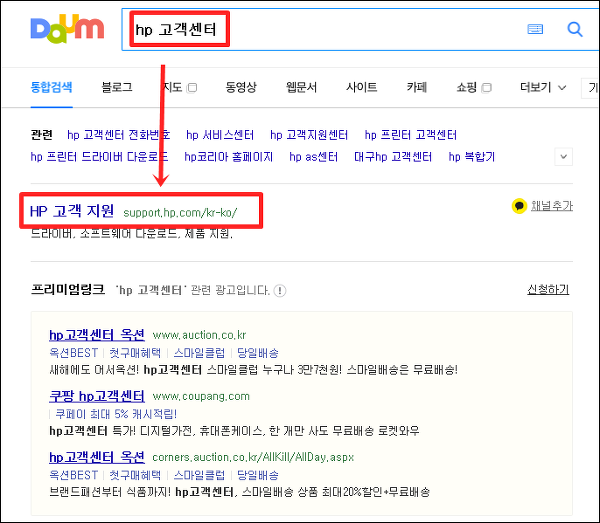
Task: Switch to the 웹문서 tab
Action: click(301, 87)
